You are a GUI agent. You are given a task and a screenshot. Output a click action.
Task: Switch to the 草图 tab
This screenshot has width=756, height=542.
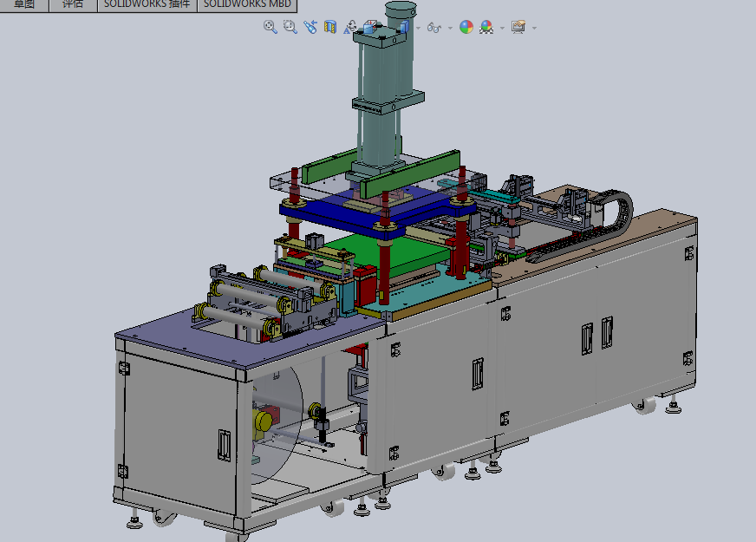pos(24,4)
